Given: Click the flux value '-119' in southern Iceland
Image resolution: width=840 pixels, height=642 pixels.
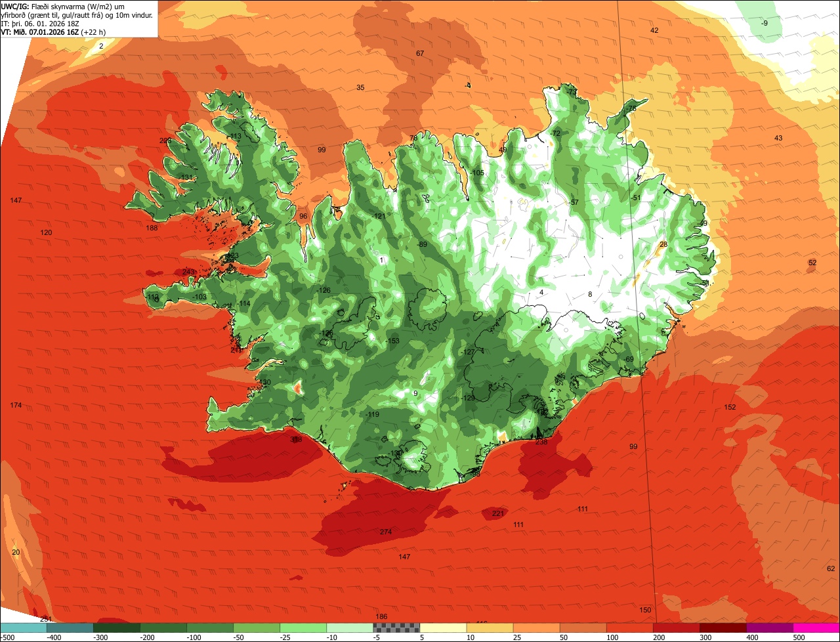Looking at the screenshot, I should point(372,414).
